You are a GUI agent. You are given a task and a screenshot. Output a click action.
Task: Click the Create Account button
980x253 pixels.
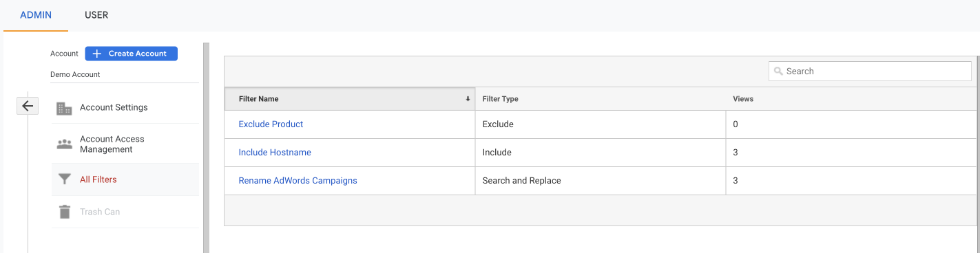[131, 54]
